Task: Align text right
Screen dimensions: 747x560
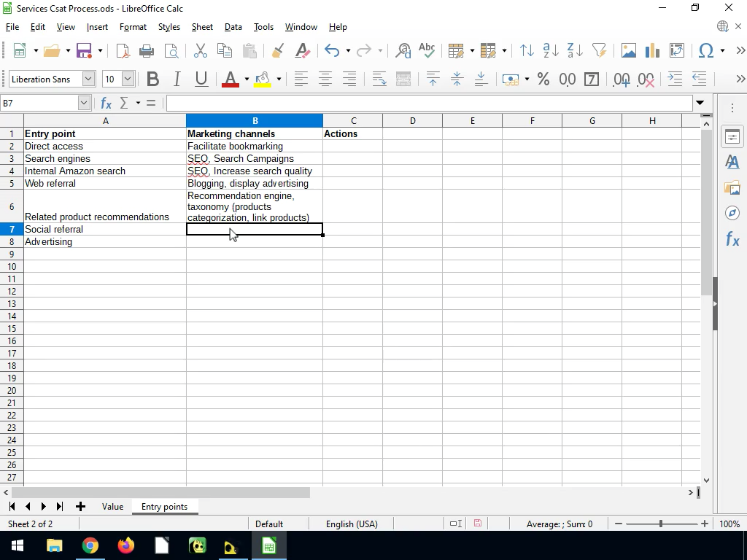Action: click(x=349, y=79)
